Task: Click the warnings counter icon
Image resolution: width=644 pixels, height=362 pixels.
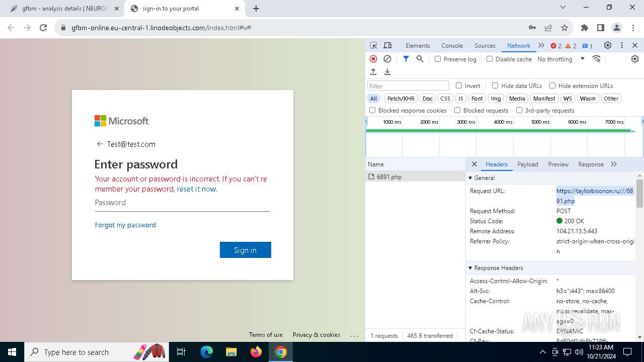Action: [571, 46]
